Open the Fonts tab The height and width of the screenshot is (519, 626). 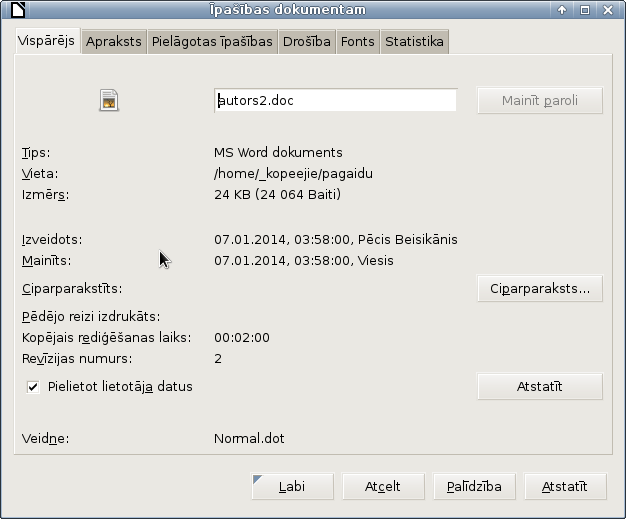coord(358,42)
